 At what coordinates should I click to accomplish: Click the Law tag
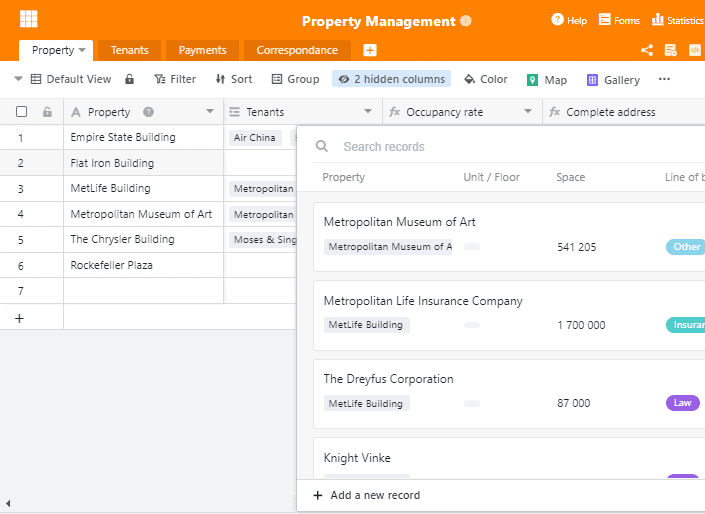coord(683,403)
